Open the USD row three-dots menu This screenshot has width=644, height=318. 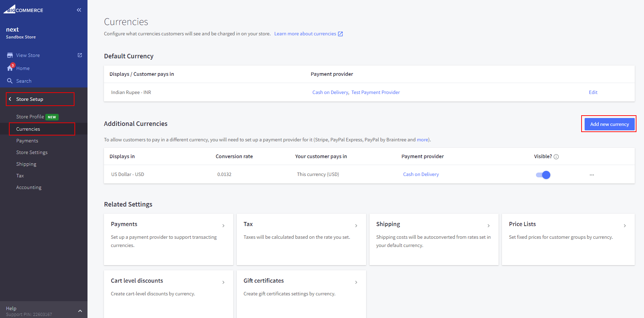(592, 175)
